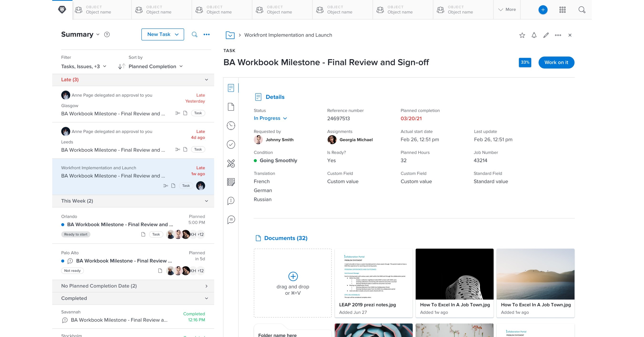This screenshot has width=644, height=337.
Task: Click the Not ready badge
Action: pos(72,271)
